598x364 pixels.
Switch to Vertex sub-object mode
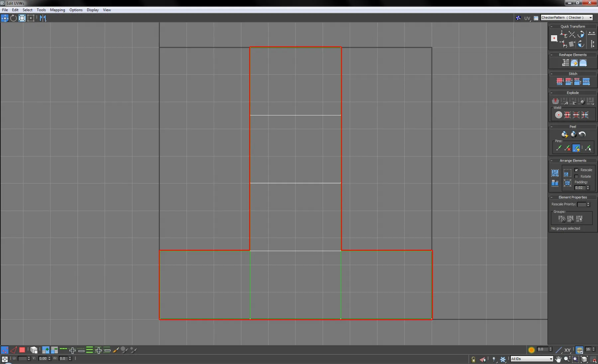coord(5,350)
